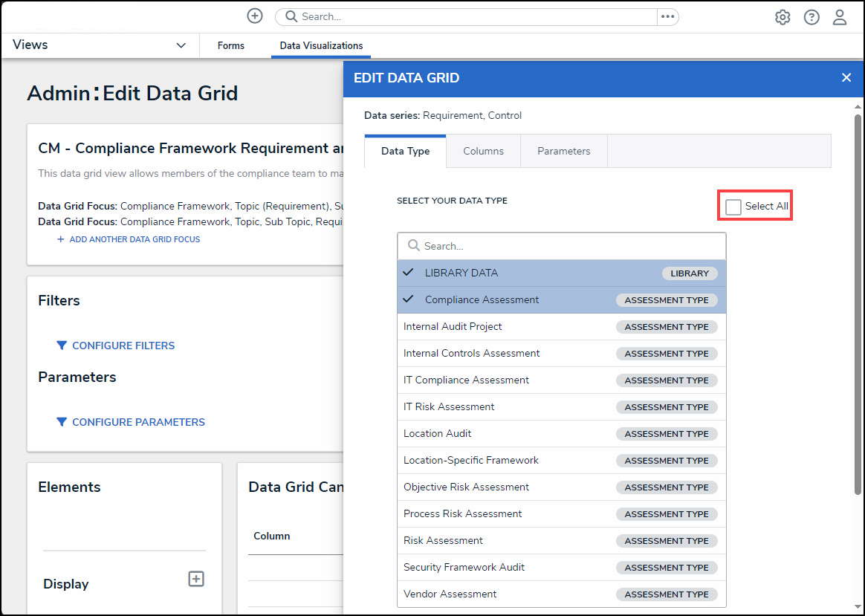
Task: Click the search options ellipsis icon
Action: coord(667,16)
